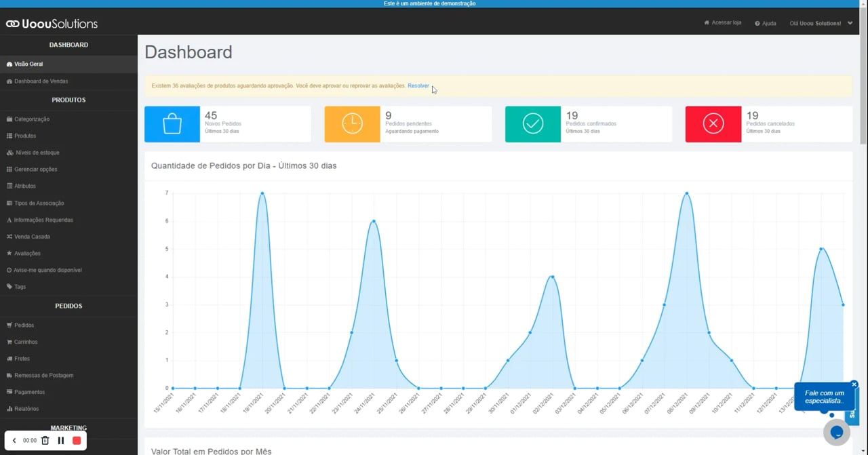Open Pedidos from the sidebar menu
The width and height of the screenshot is (868, 455).
click(x=24, y=325)
